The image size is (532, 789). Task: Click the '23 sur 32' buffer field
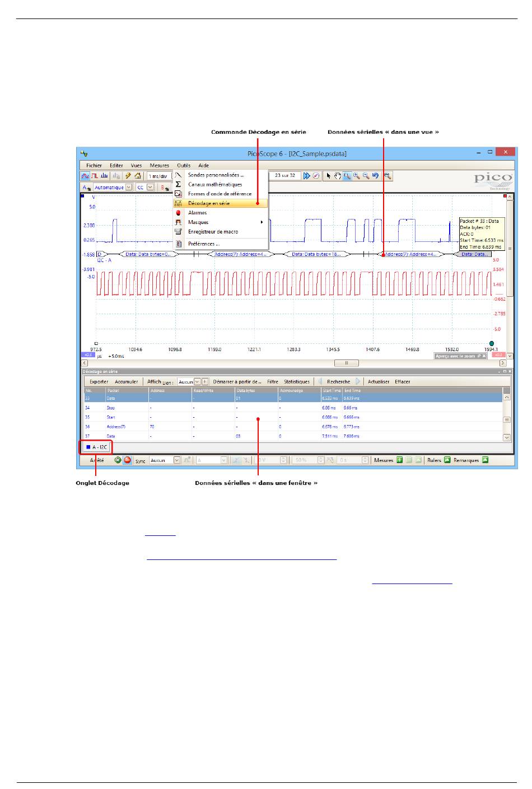tap(285, 176)
